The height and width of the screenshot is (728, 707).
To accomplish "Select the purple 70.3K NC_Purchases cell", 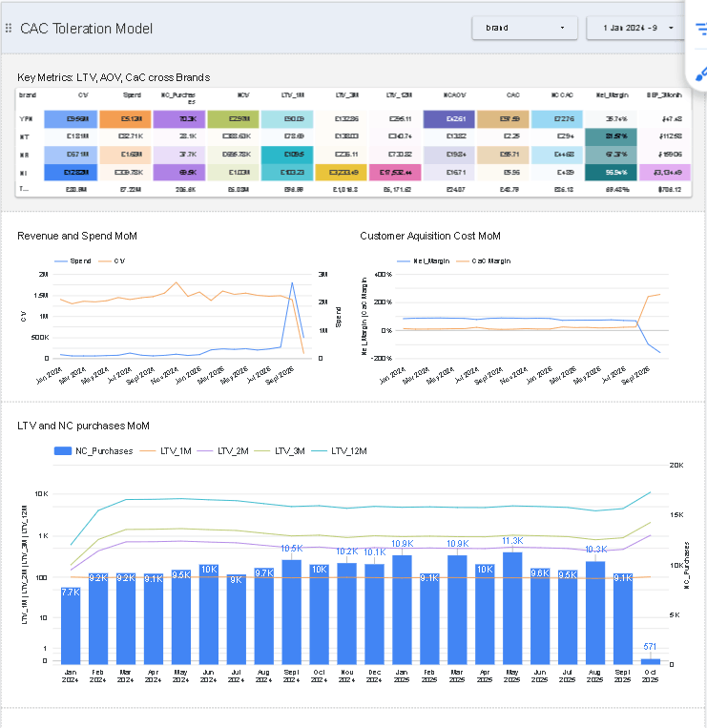I will pyautogui.click(x=179, y=119).
